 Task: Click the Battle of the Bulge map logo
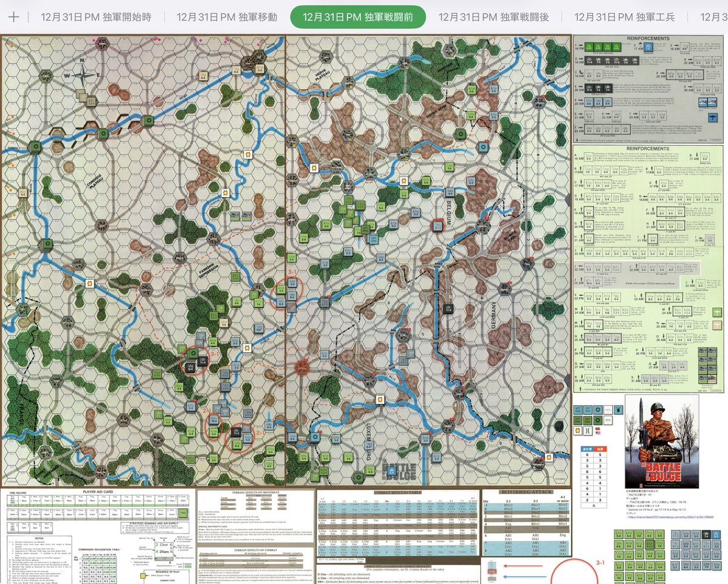point(399,471)
